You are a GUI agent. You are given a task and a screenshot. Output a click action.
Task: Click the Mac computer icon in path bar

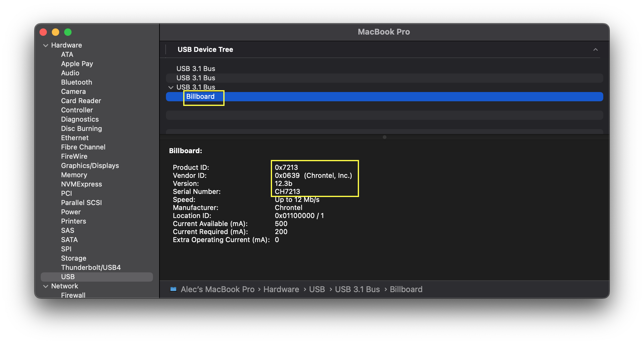tap(173, 289)
